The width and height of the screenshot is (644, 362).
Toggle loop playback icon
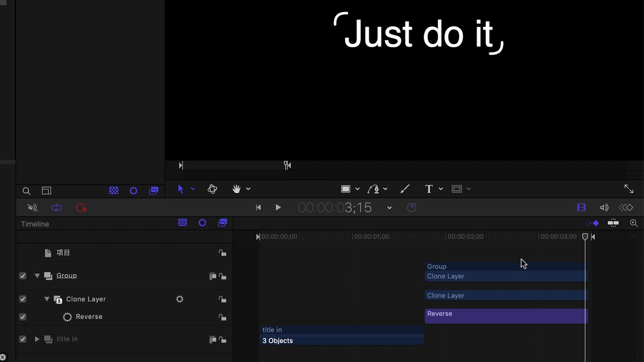tap(56, 208)
